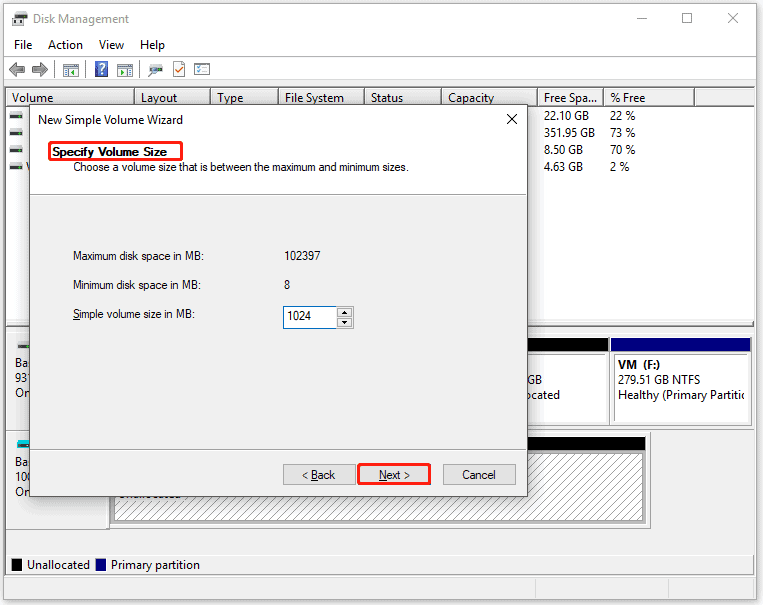The height and width of the screenshot is (605, 763).
Task: Sort by the Capacity column header
Action: tap(490, 97)
